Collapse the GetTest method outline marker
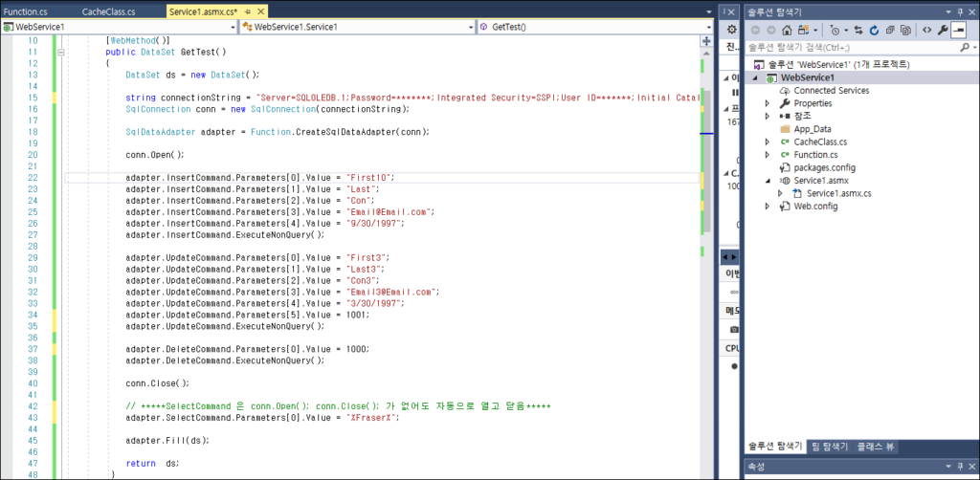 (62, 53)
